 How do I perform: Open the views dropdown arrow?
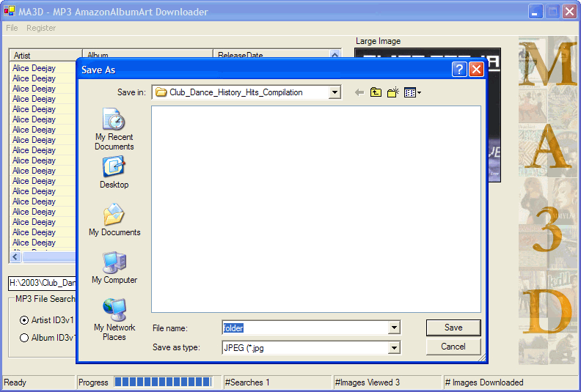(419, 93)
